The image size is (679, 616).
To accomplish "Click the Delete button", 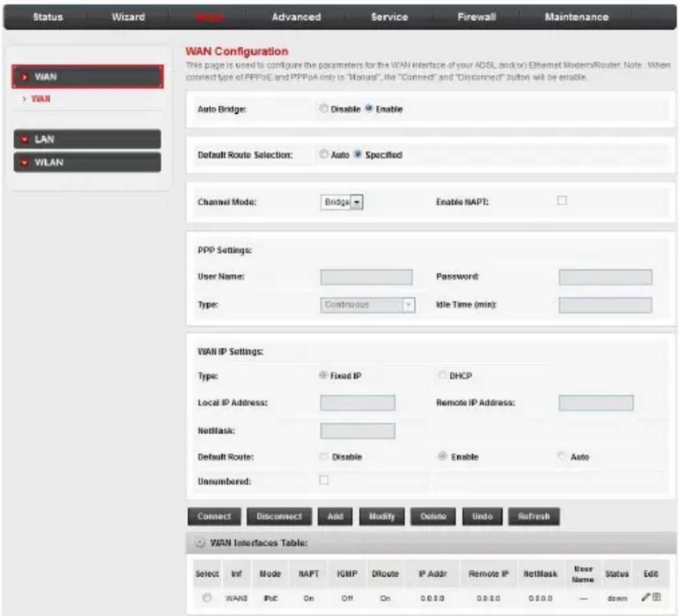I will coord(433,516).
